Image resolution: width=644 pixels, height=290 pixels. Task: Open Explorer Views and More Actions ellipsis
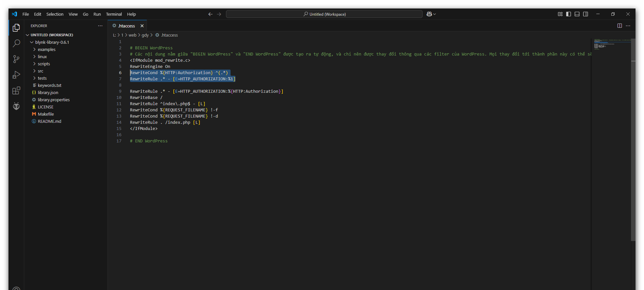click(x=100, y=26)
